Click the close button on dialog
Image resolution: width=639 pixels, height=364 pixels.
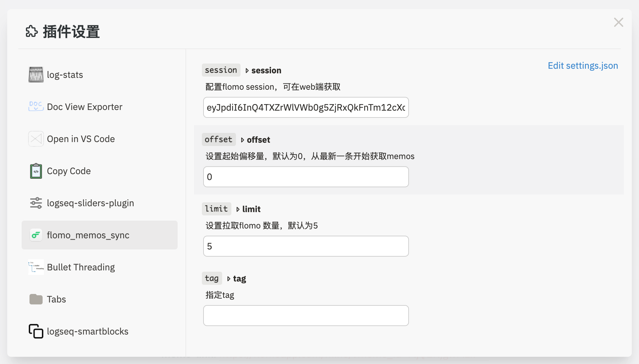pyautogui.click(x=619, y=22)
